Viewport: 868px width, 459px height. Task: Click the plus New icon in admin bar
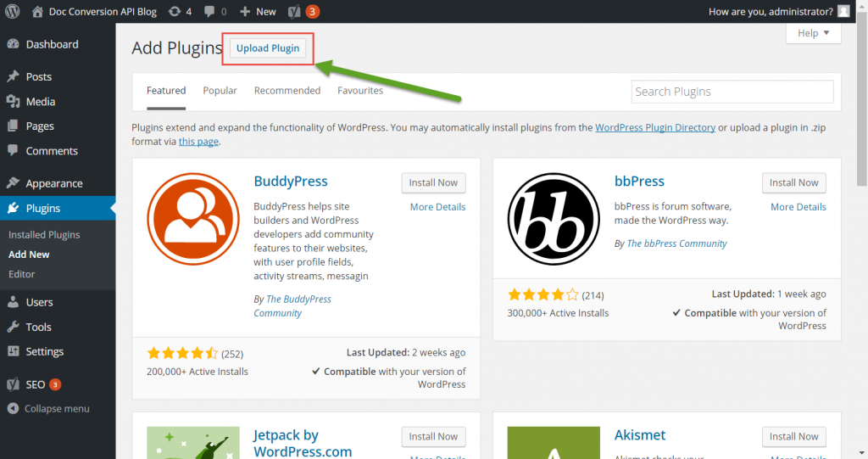[245, 11]
